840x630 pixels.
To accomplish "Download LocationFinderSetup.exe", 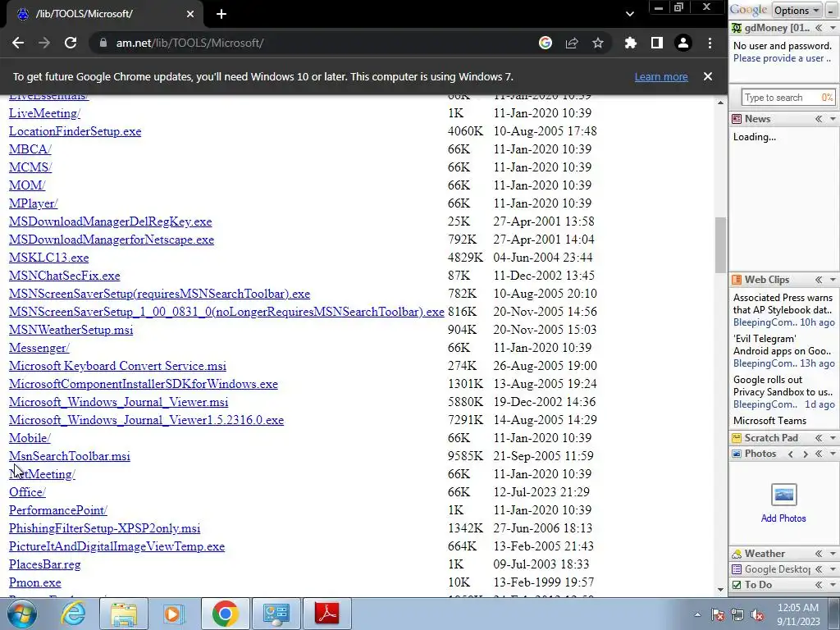I will 75,131.
